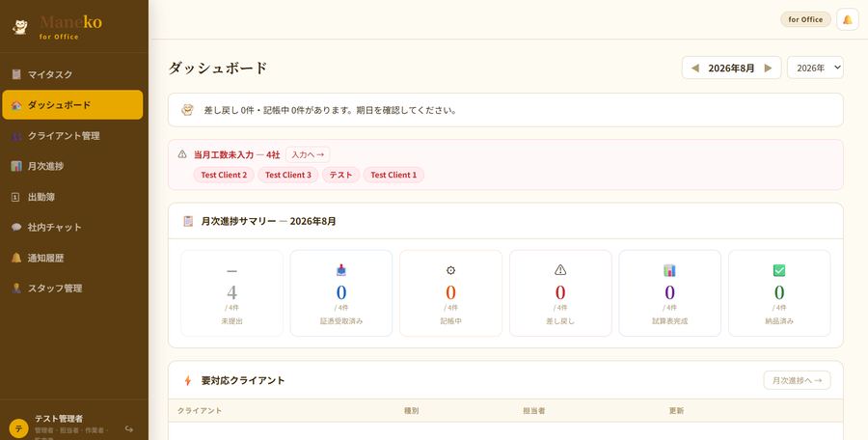The image size is (868, 440).
Task: Go to next month arrow
Action: [x=768, y=69]
